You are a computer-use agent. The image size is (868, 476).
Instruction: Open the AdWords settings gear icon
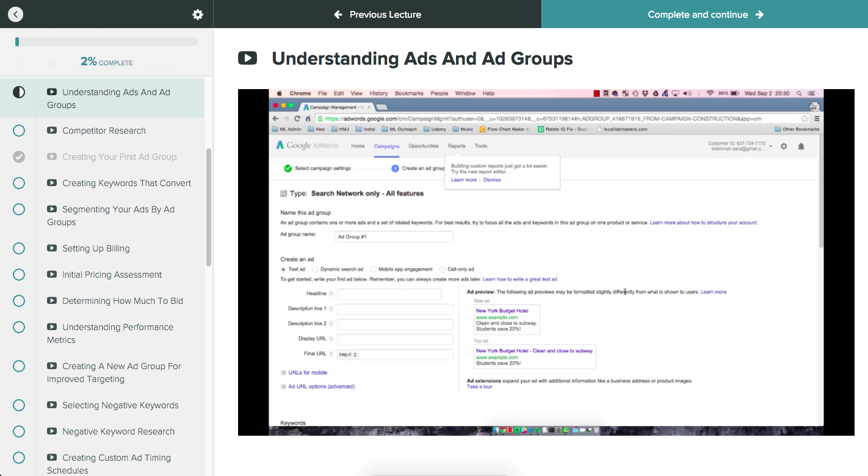point(784,146)
